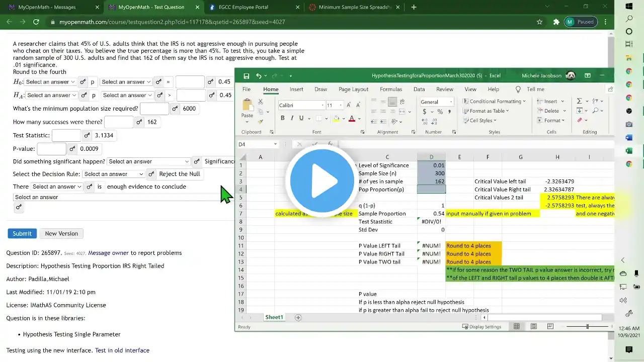This screenshot has height=362, width=644.
Task: Click the blue Submit button
Action: (x=22, y=233)
